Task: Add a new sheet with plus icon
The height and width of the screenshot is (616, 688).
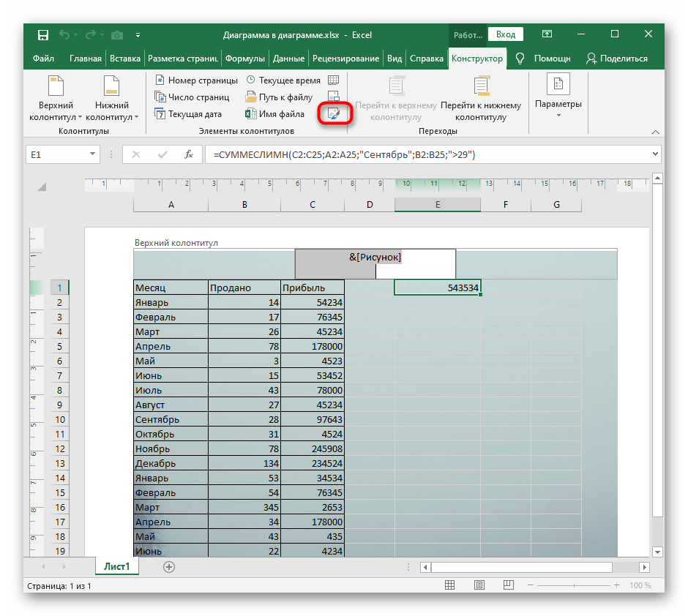Action: pyautogui.click(x=169, y=566)
